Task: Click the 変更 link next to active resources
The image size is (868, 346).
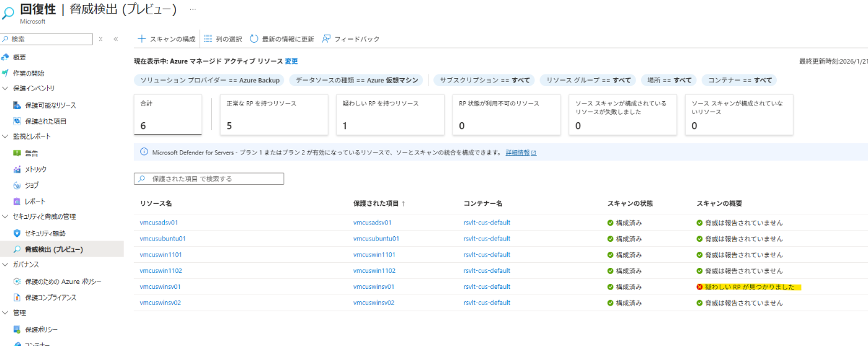Action: pyautogui.click(x=291, y=61)
